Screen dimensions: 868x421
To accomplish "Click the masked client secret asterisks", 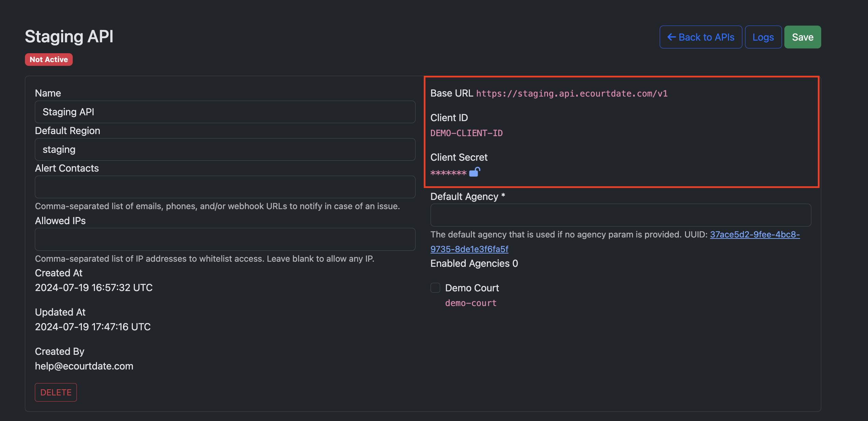I will pyautogui.click(x=448, y=173).
